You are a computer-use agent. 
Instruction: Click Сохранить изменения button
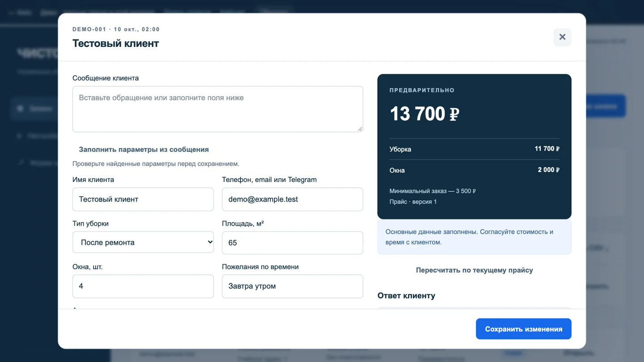click(524, 329)
